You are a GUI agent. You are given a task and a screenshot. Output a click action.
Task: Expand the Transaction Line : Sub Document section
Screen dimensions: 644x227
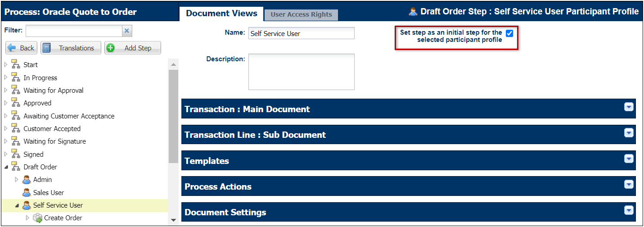[x=629, y=133]
